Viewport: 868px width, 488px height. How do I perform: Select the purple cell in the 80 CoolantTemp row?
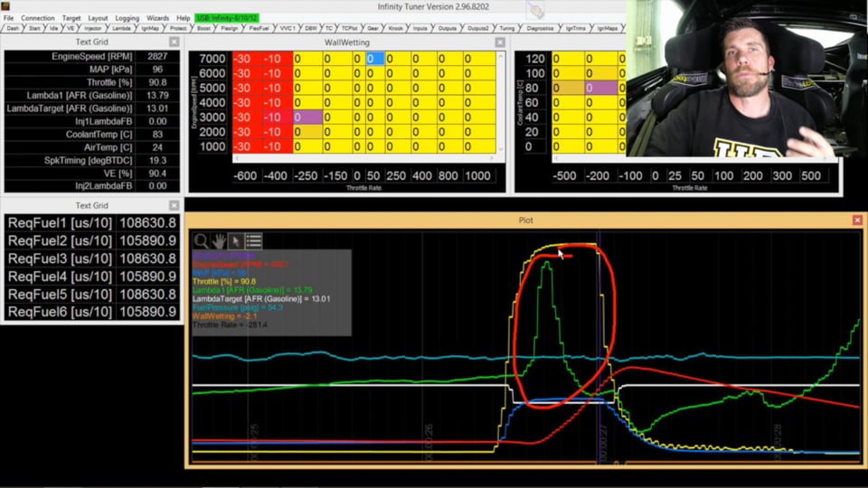click(x=601, y=88)
